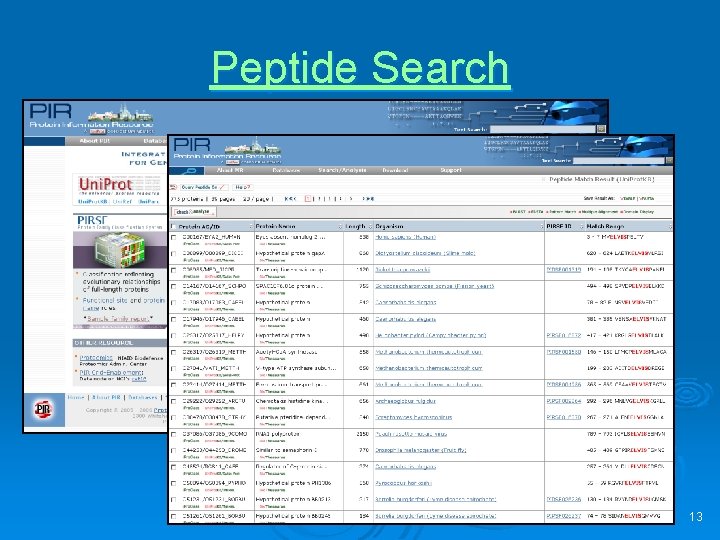The image size is (720, 540).
Task: Check the box for the EYA2_HUMAN row
Action: [174, 237]
